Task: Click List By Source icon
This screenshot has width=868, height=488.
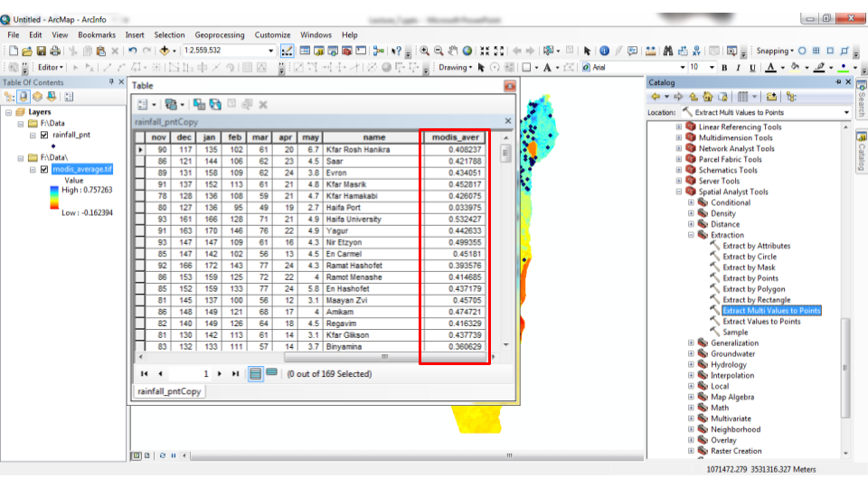Action: (24, 97)
